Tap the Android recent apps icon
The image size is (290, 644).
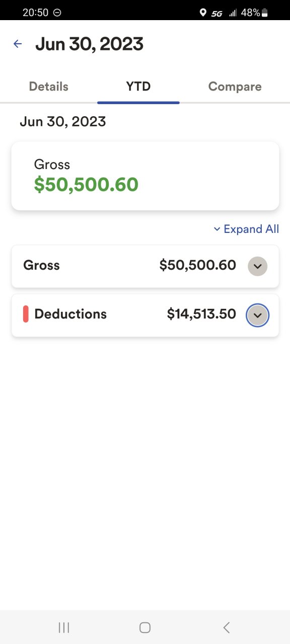click(x=63, y=627)
